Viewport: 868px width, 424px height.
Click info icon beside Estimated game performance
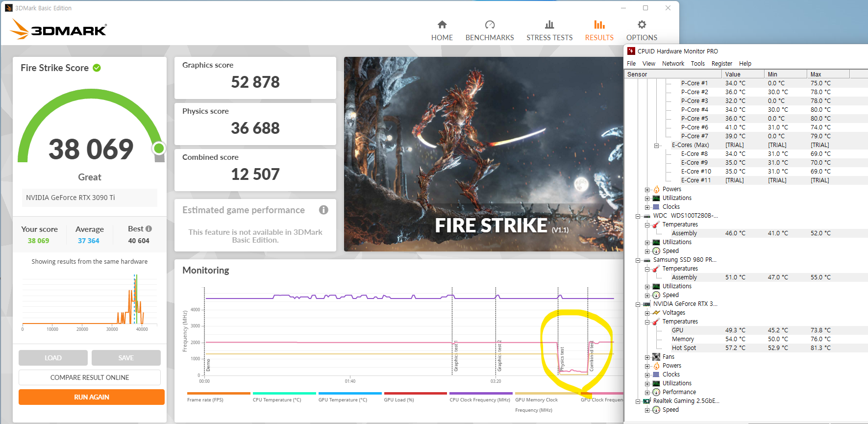[323, 210]
